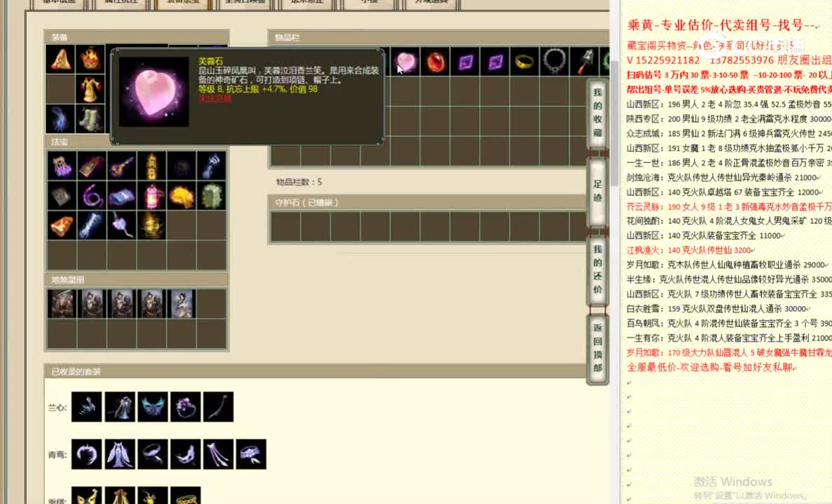This screenshot has height=504, width=832.
Task: Click the document title 乘黄-专业估价 heading
Action: tap(723, 25)
